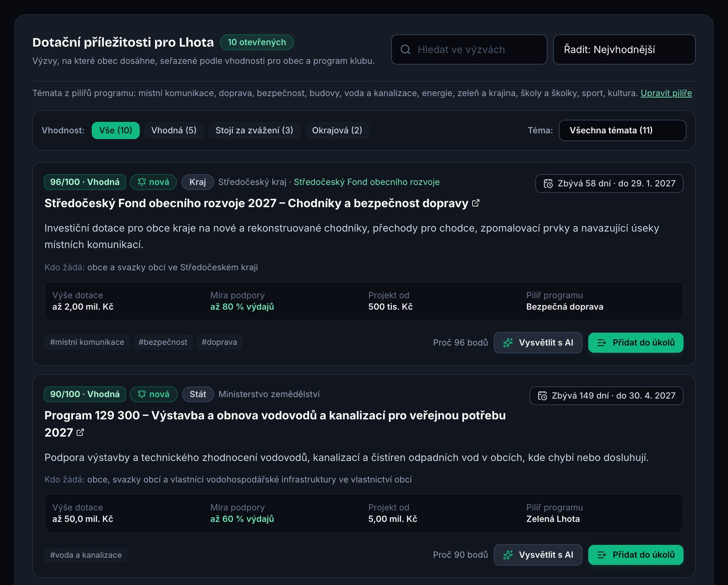
Task: Click Proč 90 bodů
Action: [x=460, y=555]
